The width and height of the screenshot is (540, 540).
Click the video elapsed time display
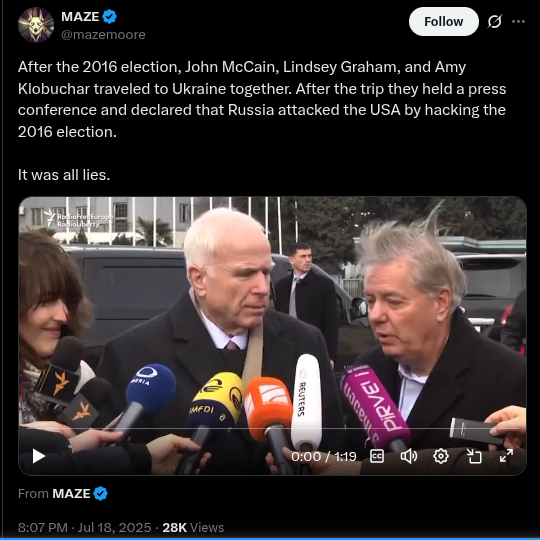point(324,457)
